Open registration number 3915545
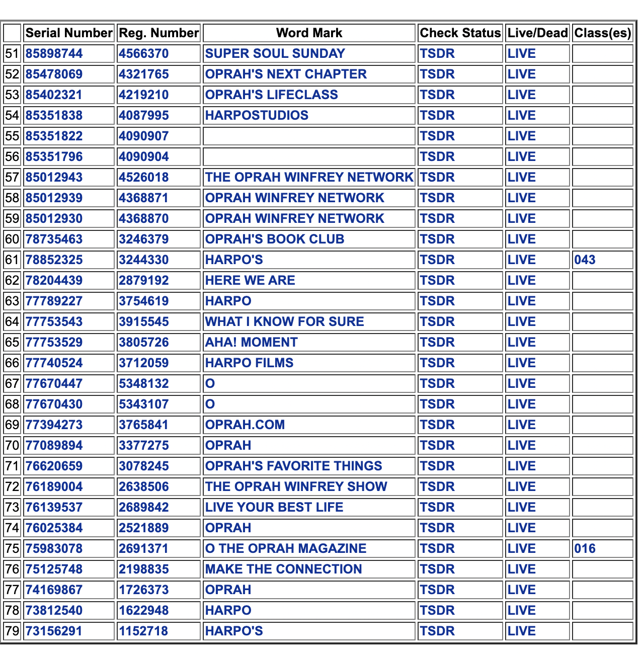This screenshot has height=655, width=644. [x=144, y=322]
